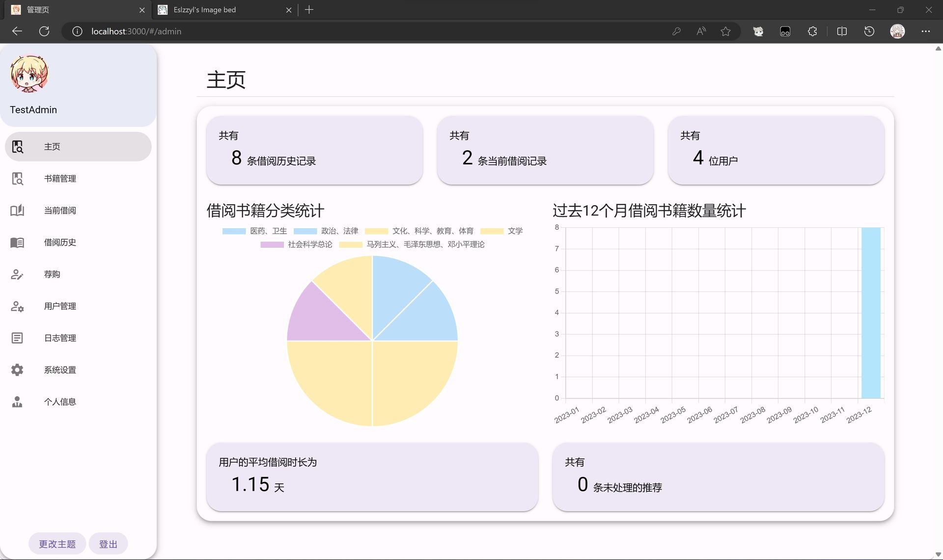Click the page scrollbar up arrow

pos(938,49)
